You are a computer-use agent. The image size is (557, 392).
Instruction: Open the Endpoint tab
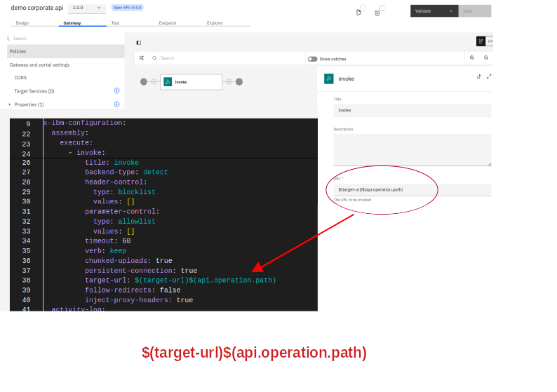168,23
